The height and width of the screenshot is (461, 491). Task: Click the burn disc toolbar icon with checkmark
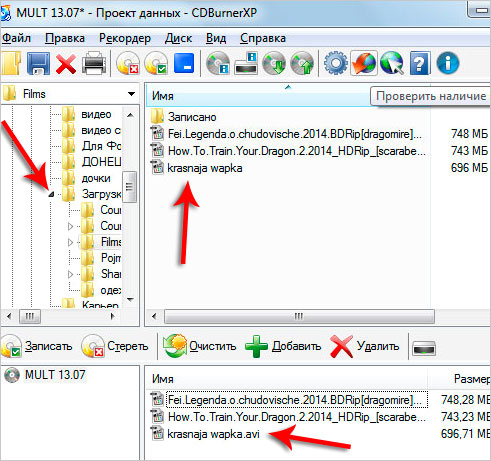click(156, 63)
